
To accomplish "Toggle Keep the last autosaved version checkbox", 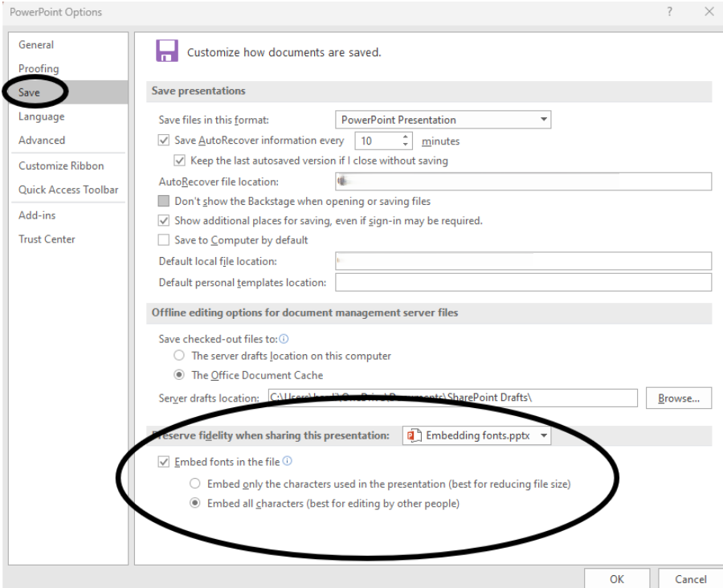I will (x=179, y=161).
